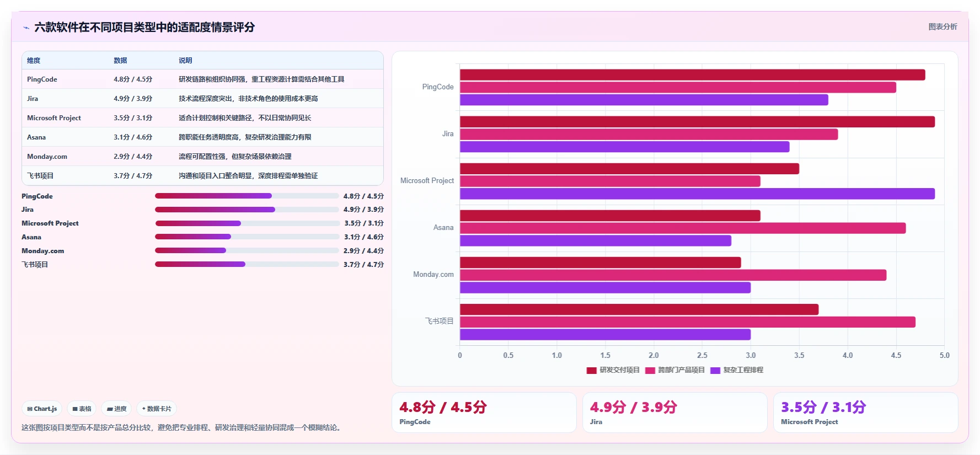Select the PingCode table row name
980x455 pixels.
42,79
